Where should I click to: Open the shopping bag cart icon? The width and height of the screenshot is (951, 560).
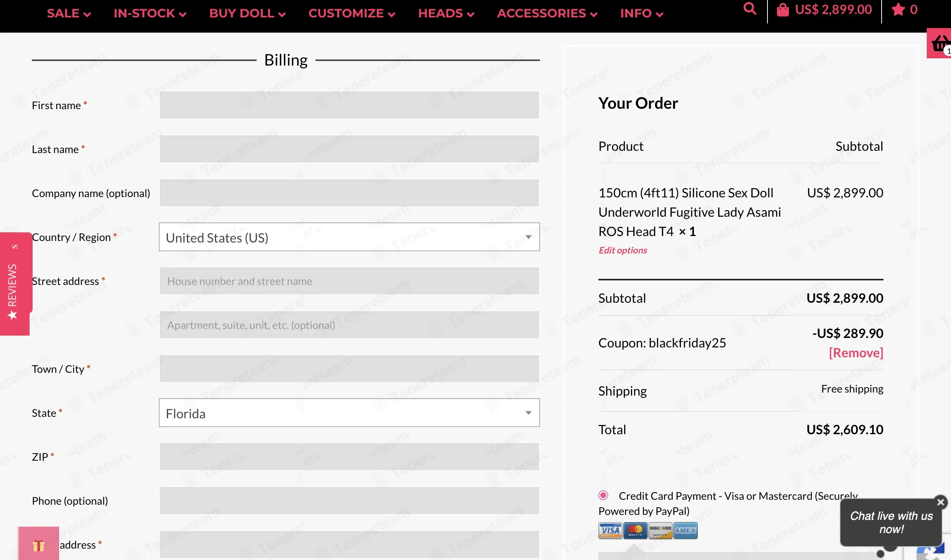[x=783, y=9]
